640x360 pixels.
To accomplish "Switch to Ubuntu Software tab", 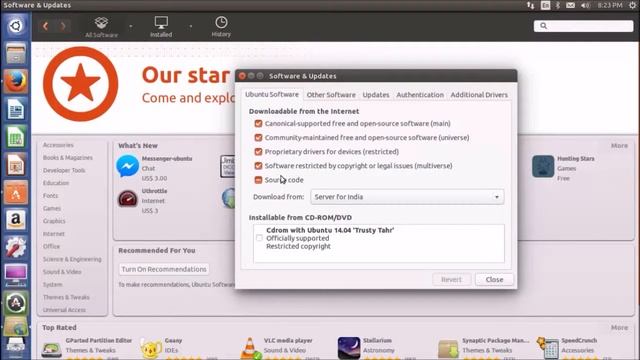I will [272, 94].
